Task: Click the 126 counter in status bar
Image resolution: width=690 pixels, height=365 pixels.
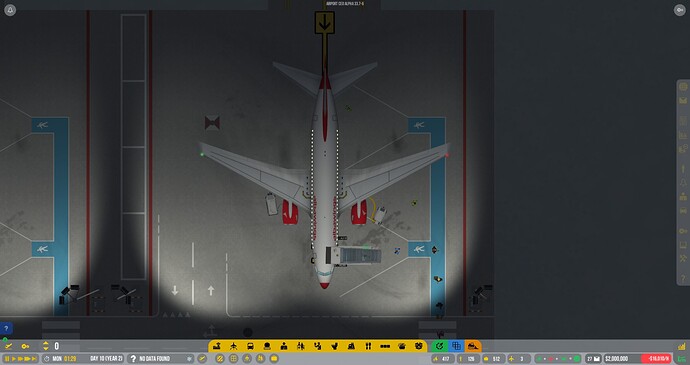Action: [468, 359]
